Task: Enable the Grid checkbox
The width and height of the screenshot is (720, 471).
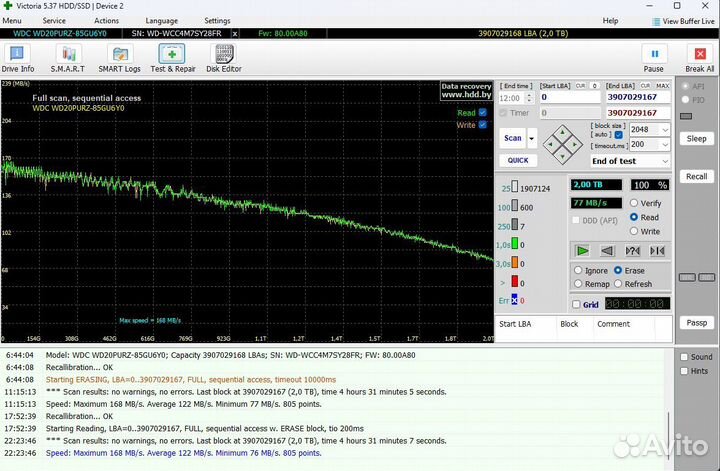Action: 576,305
